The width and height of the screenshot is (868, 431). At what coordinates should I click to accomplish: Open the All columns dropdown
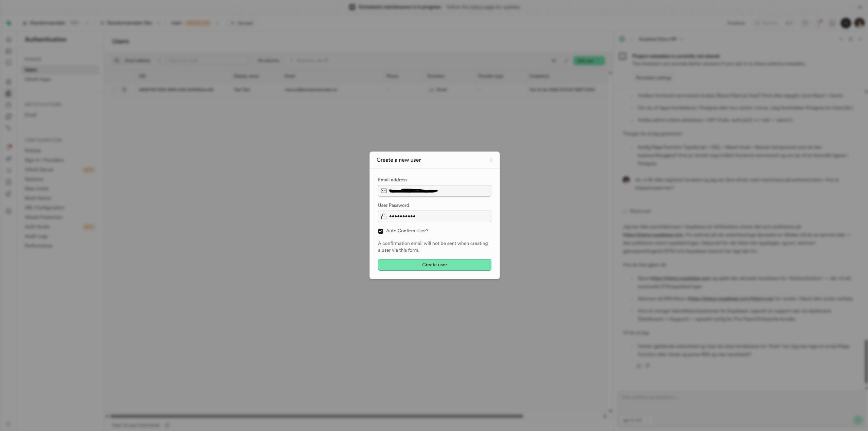tap(268, 60)
